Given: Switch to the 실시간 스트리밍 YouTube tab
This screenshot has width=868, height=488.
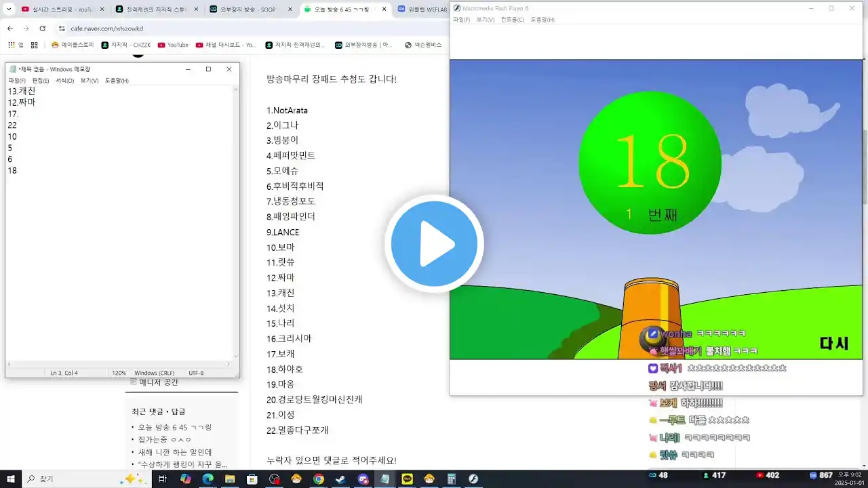Looking at the screenshot, I should (61, 9).
